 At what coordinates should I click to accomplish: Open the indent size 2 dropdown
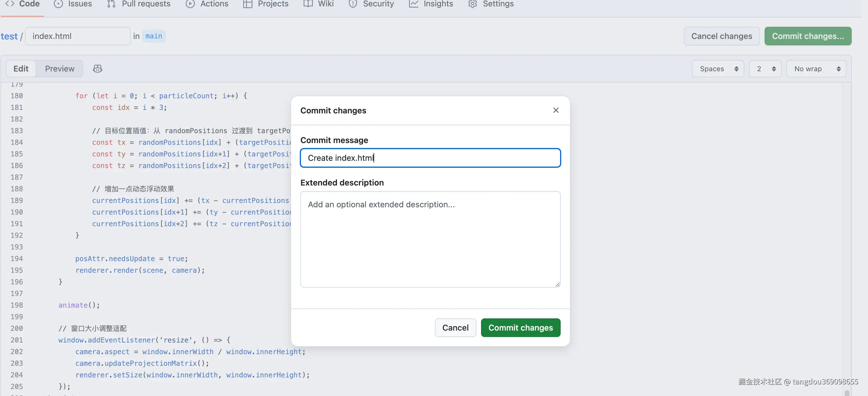coord(765,69)
